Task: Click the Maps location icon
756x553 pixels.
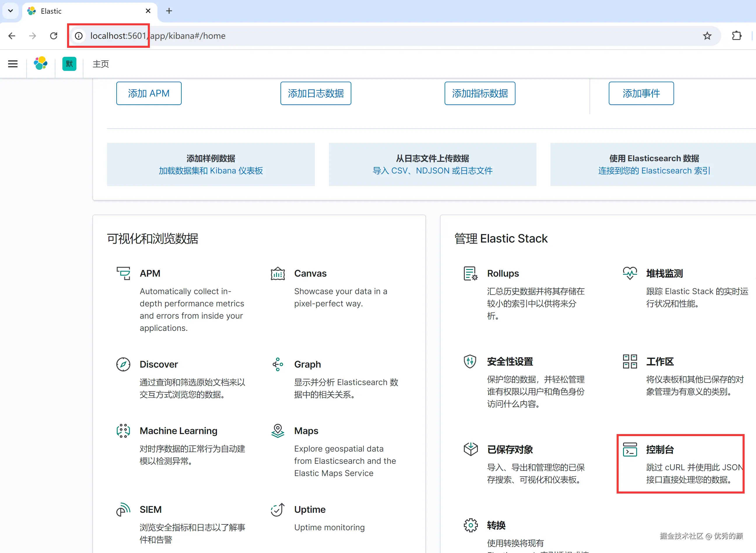Action: 278,431
